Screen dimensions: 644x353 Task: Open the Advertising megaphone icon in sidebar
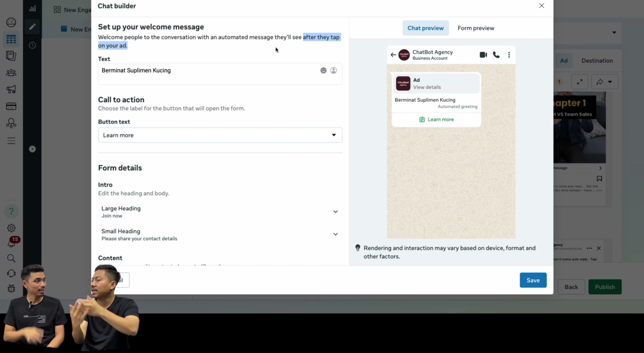(11, 89)
